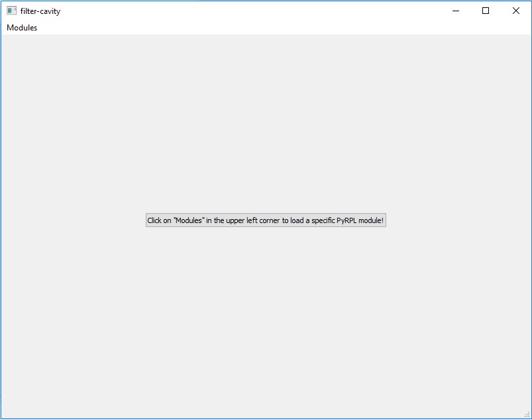Maximize the filter-cavity window
This screenshot has width=532, height=419.
(486, 11)
